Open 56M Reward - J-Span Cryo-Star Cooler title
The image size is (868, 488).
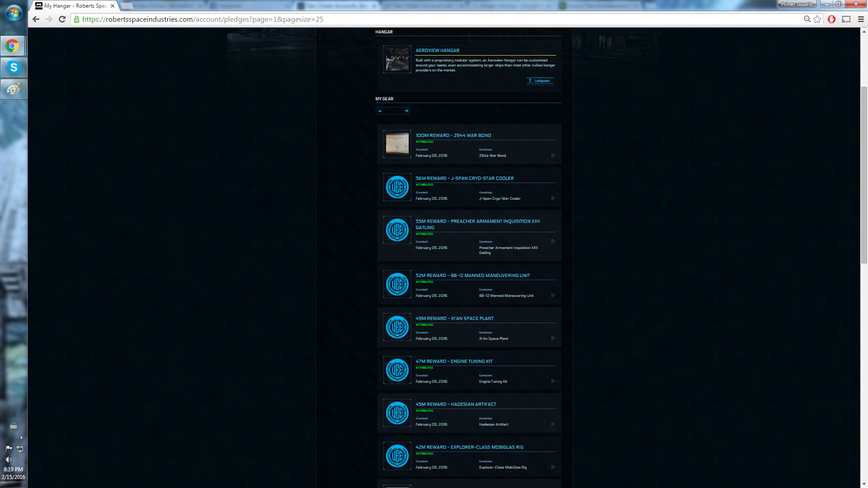[464, 178]
